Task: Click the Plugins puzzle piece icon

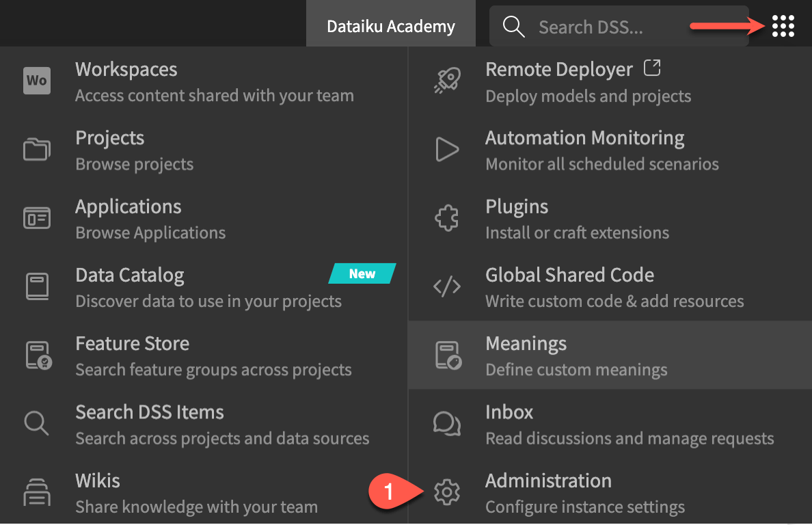Action: pos(447,218)
